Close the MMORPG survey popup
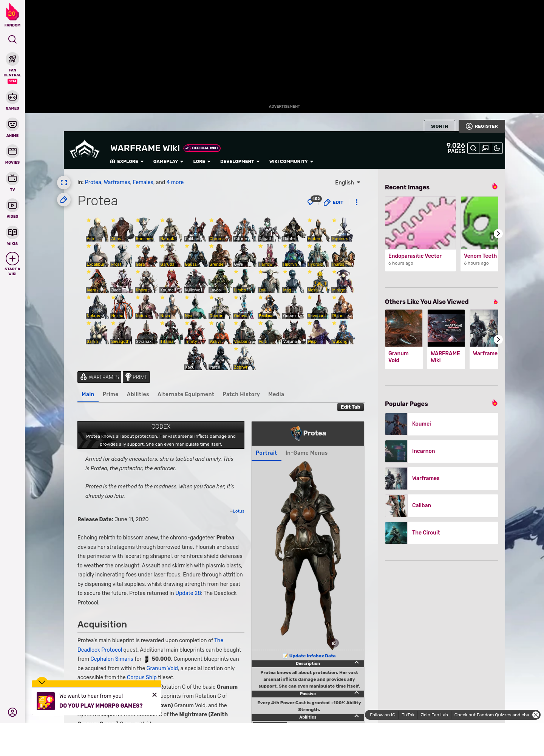Image resolution: width=544 pixels, height=756 pixels. coord(155,695)
